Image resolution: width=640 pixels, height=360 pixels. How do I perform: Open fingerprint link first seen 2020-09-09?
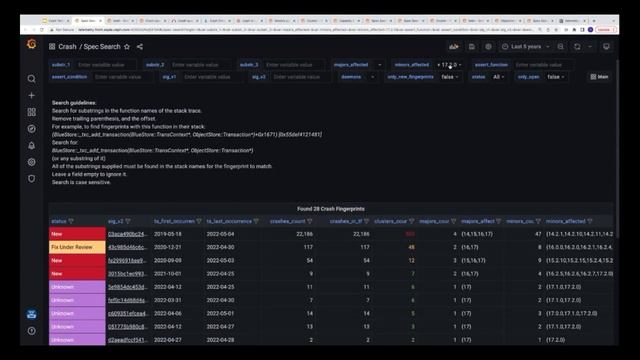127,260
